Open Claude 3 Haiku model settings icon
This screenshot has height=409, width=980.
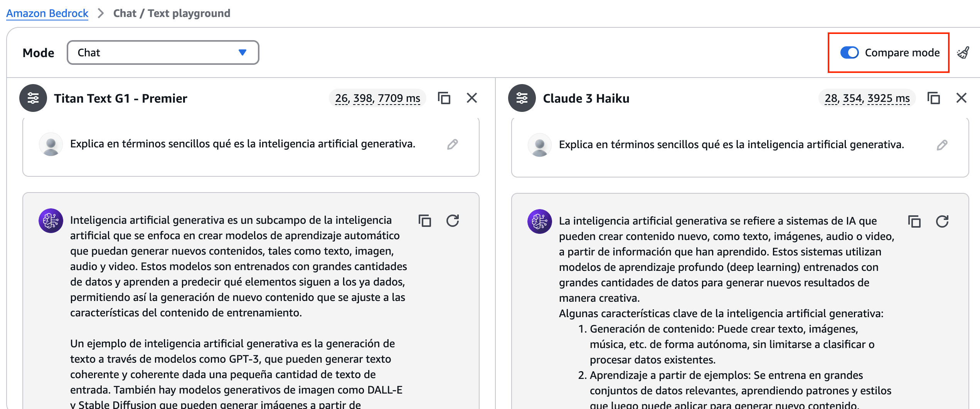tap(522, 98)
